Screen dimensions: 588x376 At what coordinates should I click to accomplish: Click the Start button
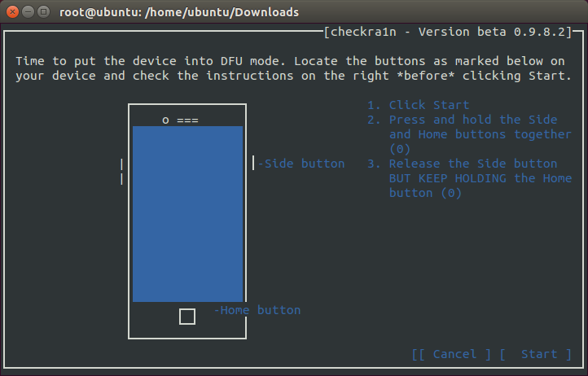tap(536, 354)
